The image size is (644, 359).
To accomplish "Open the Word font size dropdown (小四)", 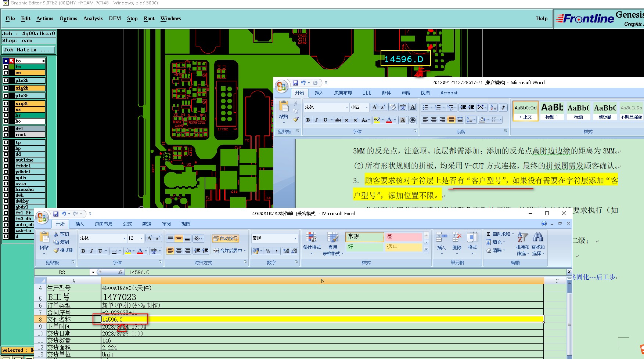I will click(367, 107).
